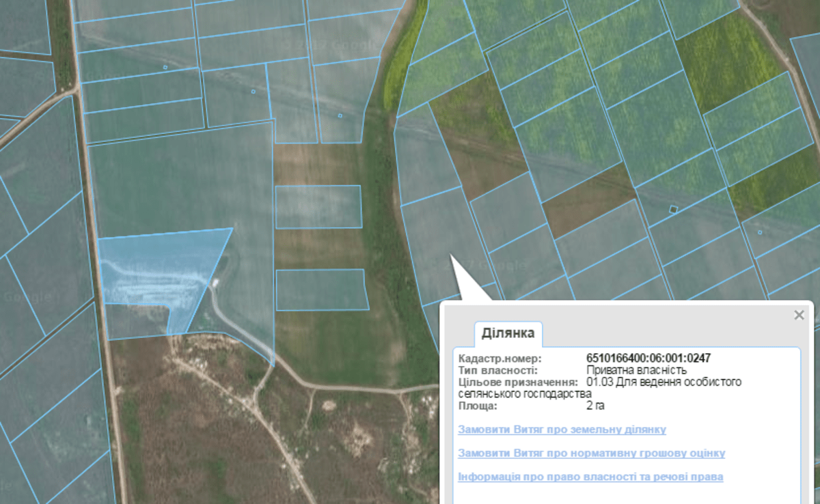Click Замовити Витяг про нормативну грошову оцінку
820x504 pixels.
tap(591, 453)
